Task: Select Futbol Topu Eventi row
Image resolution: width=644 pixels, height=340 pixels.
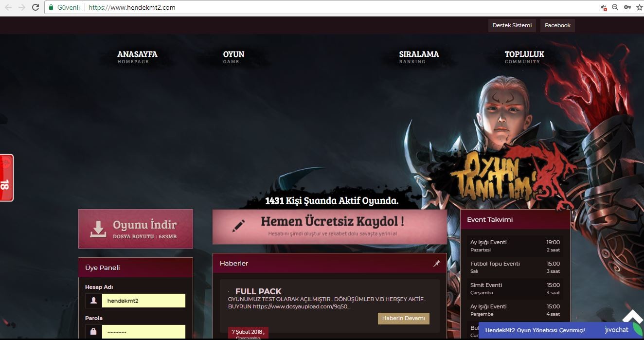Action: [x=515, y=267]
